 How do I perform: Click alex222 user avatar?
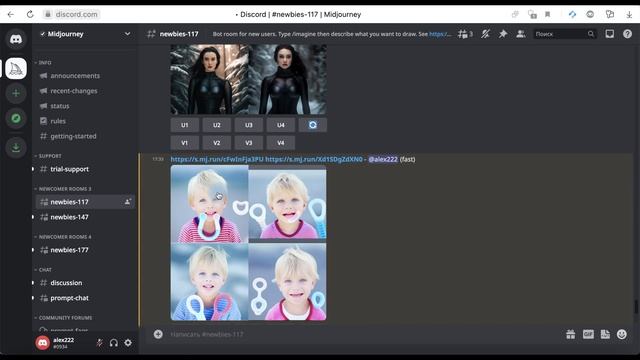point(42,343)
